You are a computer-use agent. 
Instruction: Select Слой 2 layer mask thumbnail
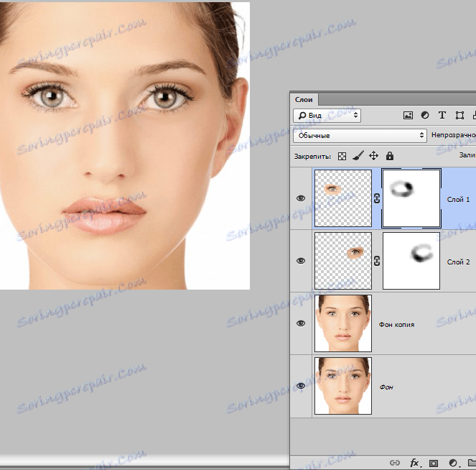click(411, 261)
